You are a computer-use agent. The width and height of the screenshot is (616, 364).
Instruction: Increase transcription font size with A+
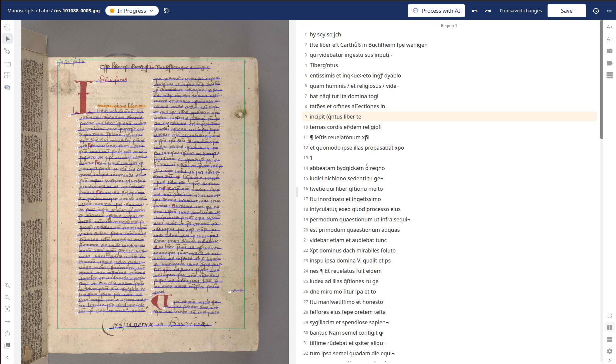pyautogui.click(x=609, y=27)
